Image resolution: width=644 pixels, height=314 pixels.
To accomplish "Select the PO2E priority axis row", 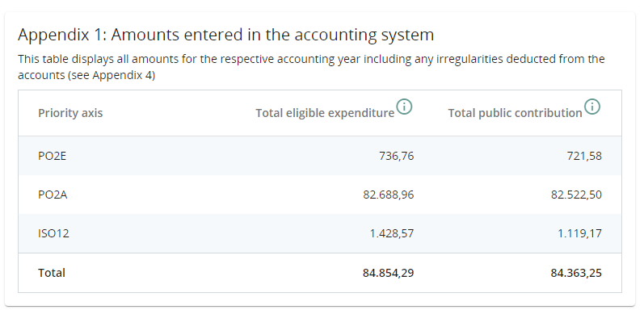I will pyautogui.click(x=320, y=156).
